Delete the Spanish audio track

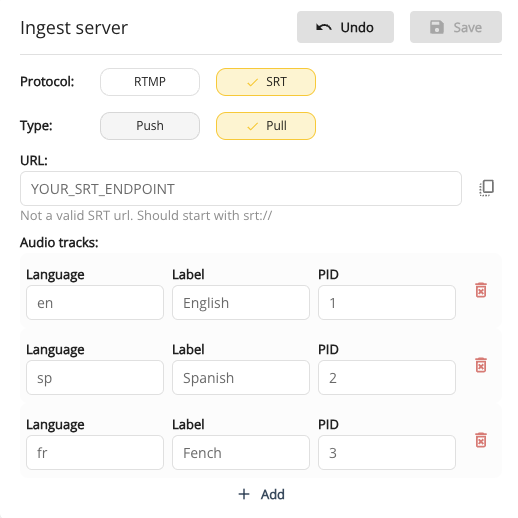pos(481,365)
